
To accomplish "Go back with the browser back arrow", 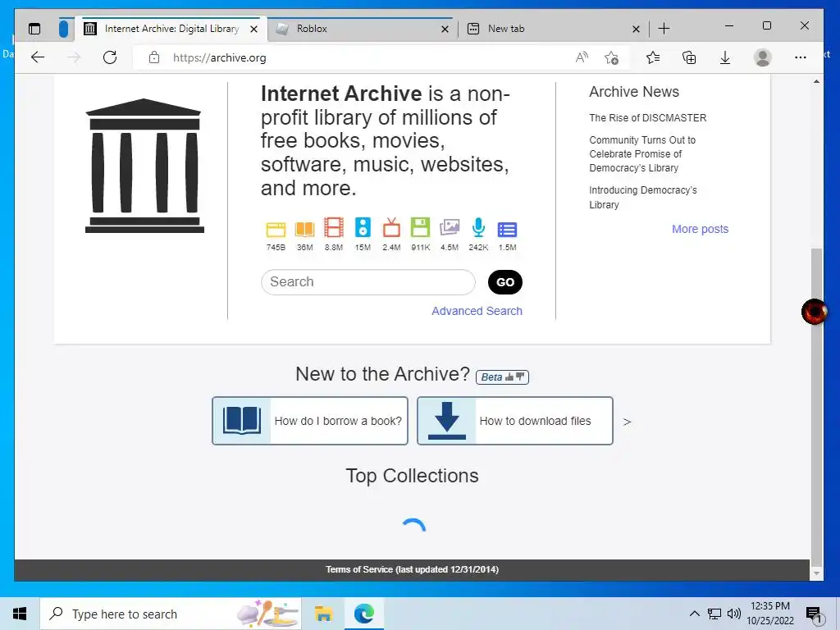I will click(x=38, y=57).
